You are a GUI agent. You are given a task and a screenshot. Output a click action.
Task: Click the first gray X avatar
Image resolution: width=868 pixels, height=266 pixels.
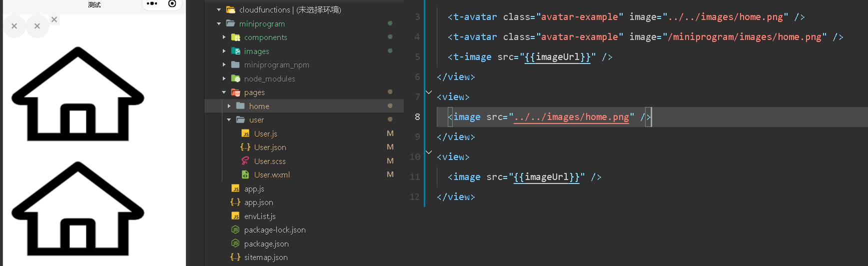pos(14,26)
